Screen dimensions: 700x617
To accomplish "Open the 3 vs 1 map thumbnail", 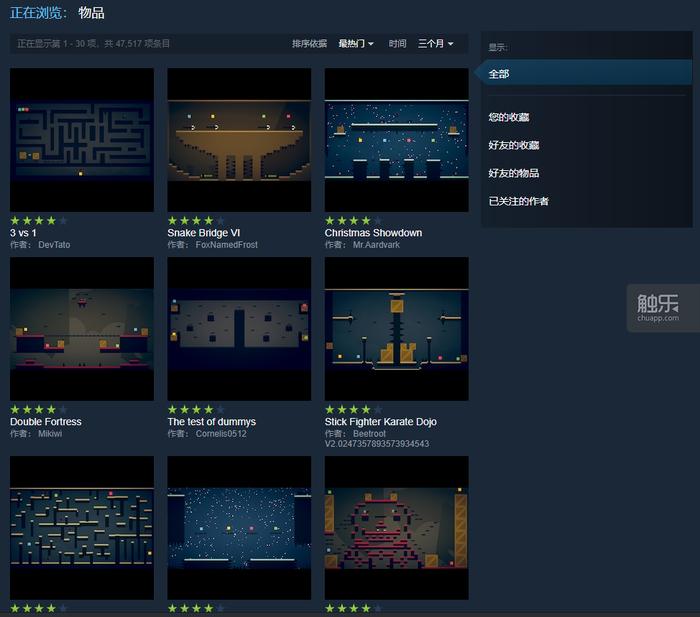I will click(x=82, y=139).
